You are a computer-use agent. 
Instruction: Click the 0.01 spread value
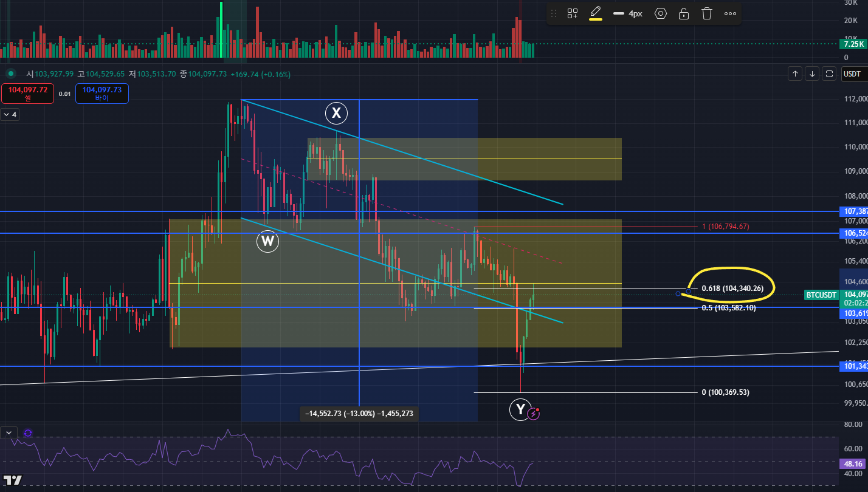click(x=65, y=94)
